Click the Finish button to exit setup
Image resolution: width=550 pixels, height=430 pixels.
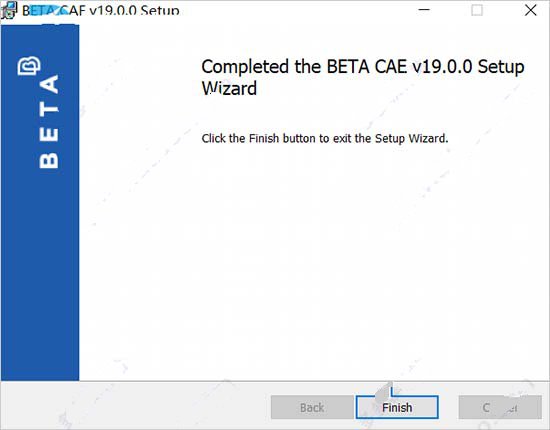(x=397, y=407)
